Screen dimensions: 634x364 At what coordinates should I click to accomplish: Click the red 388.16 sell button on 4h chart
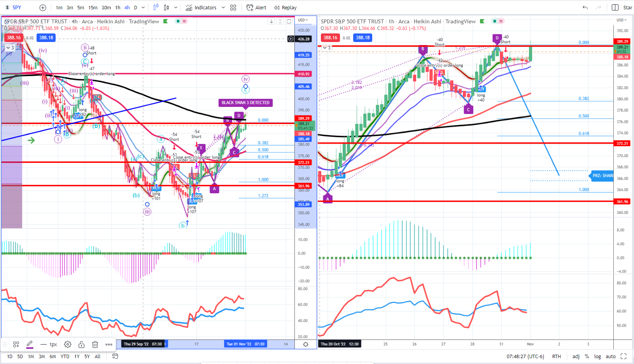[x=14, y=38]
